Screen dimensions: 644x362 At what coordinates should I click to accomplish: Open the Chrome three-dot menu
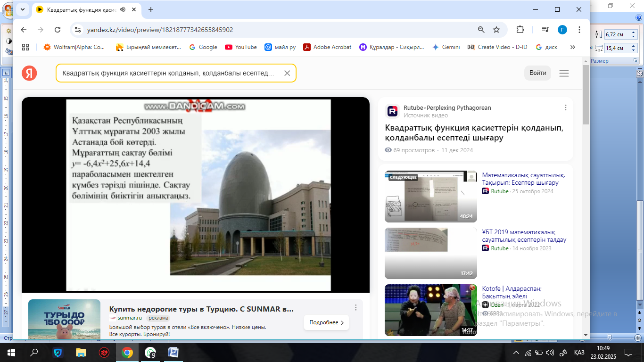(579, 30)
